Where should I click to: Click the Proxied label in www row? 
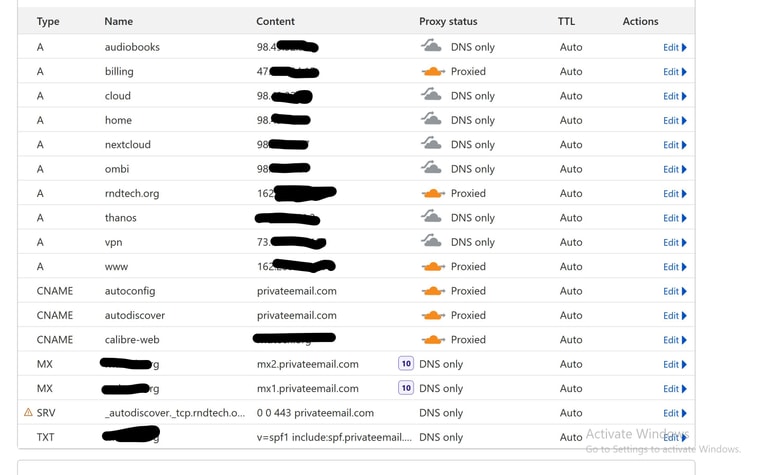point(468,267)
